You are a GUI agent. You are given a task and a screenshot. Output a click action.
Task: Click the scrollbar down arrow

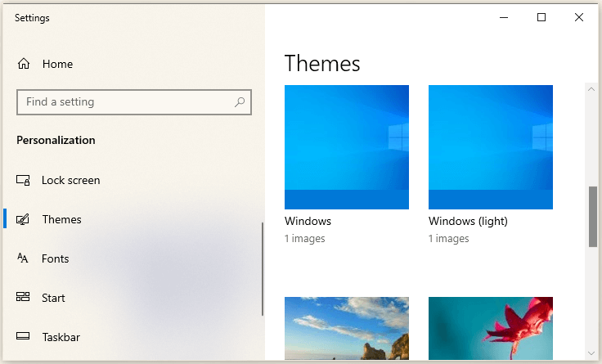point(593,353)
